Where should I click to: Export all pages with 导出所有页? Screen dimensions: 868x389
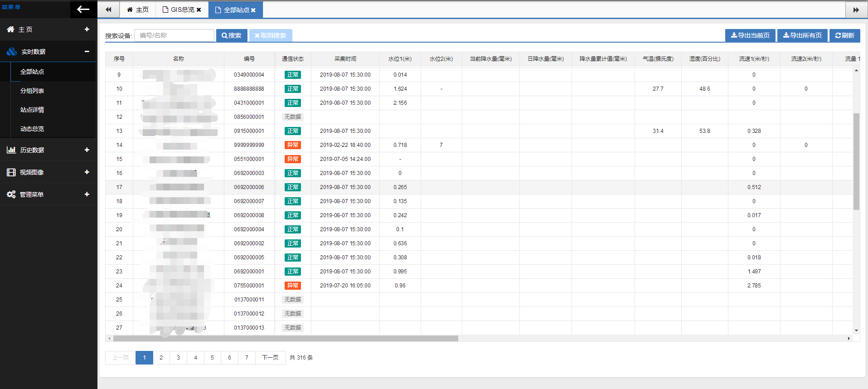click(802, 35)
